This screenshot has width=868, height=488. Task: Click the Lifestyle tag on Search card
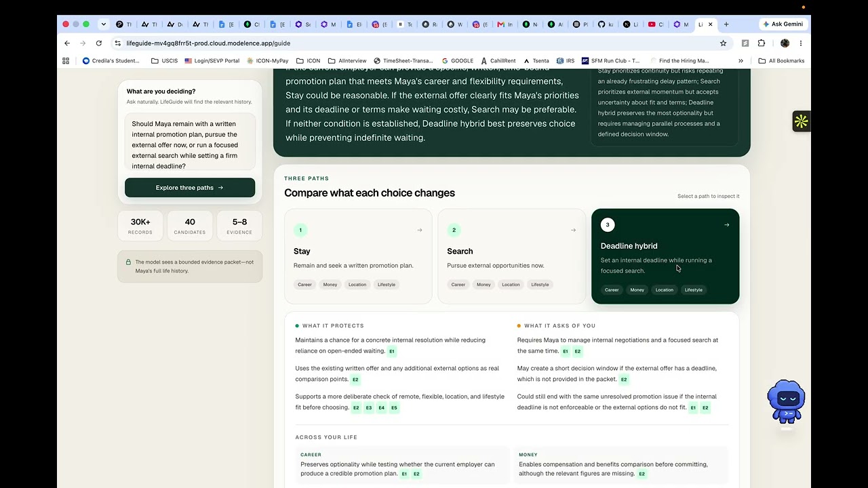tap(540, 285)
